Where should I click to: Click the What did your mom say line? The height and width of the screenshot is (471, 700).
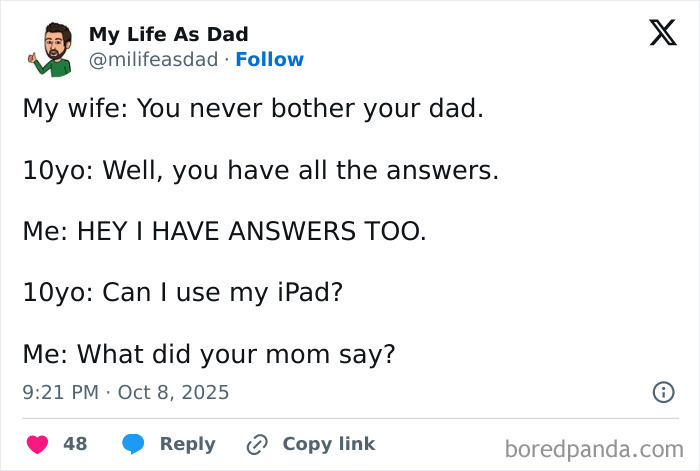(x=210, y=355)
